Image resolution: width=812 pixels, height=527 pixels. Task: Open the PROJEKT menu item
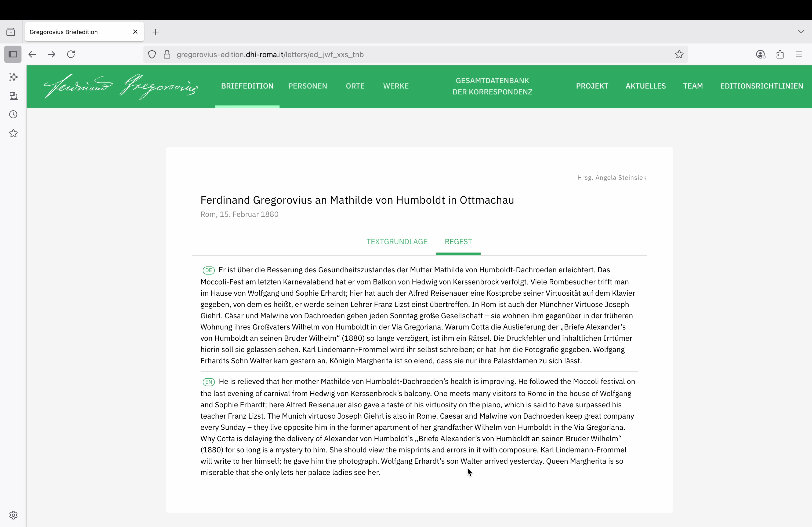pyautogui.click(x=592, y=86)
